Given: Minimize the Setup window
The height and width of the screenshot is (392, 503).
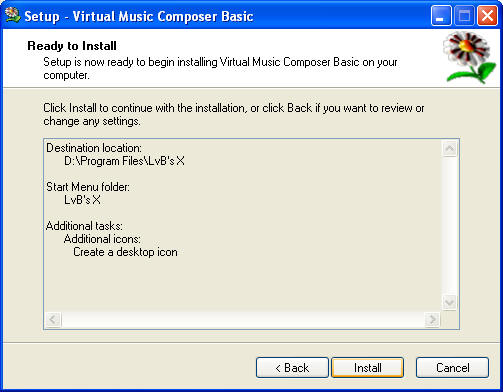Looking at the screenshot, I should (x=441, y=16).
